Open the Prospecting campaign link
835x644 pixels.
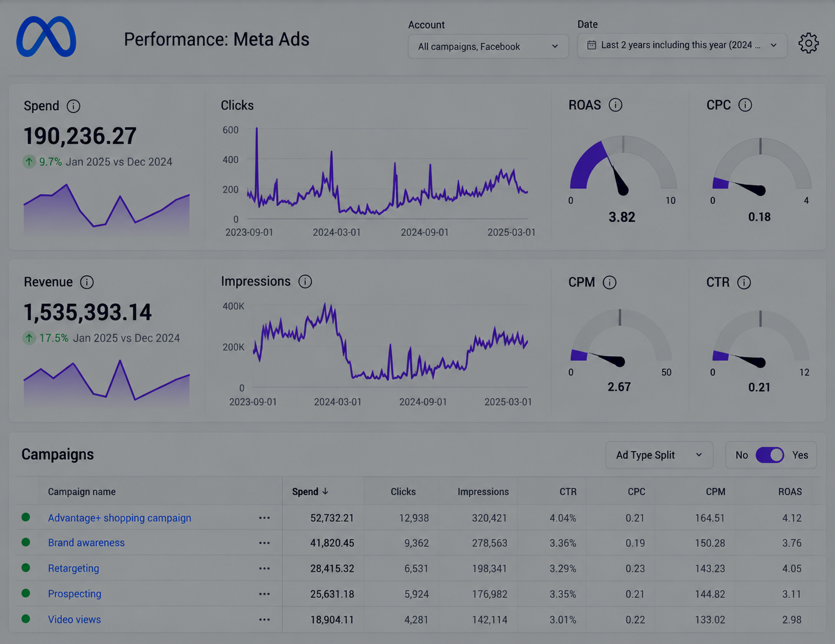(x=74, y=594)
